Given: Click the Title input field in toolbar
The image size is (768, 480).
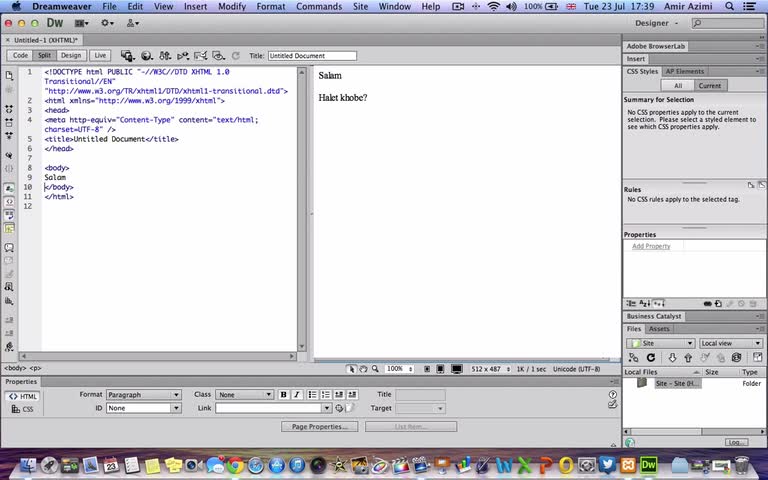Looking at the screenshot, I should click(312, 56).
